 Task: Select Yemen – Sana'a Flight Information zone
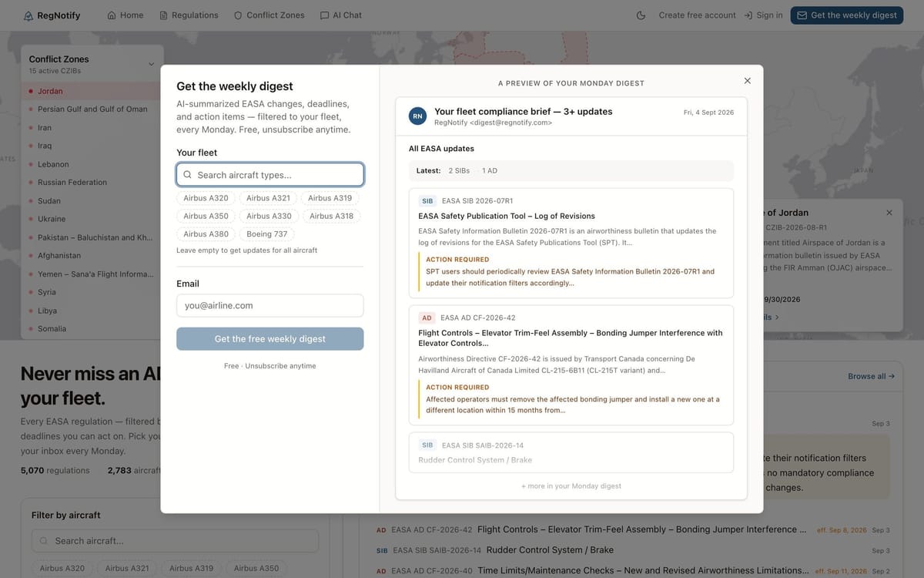click(x=92, y=274)
